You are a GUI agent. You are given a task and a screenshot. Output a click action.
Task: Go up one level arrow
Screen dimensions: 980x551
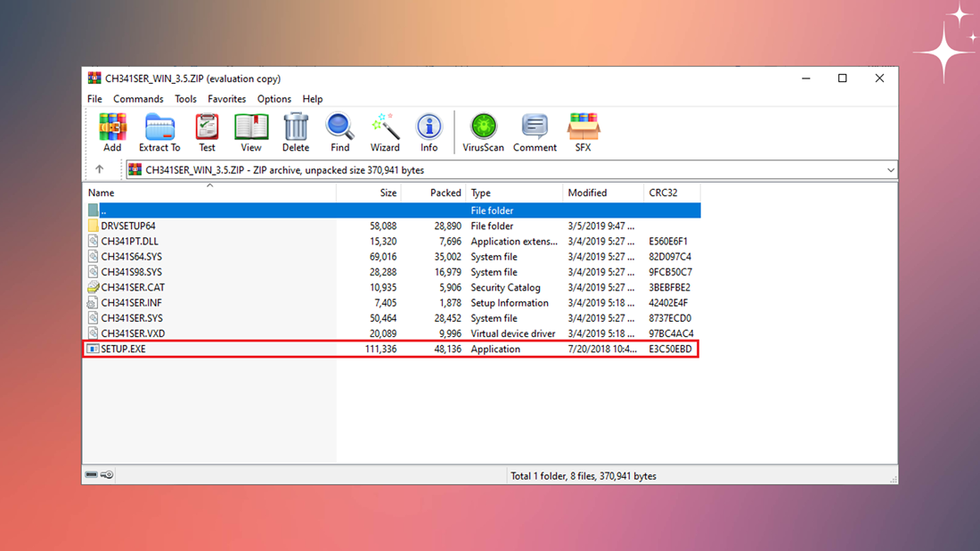[100, 169]
